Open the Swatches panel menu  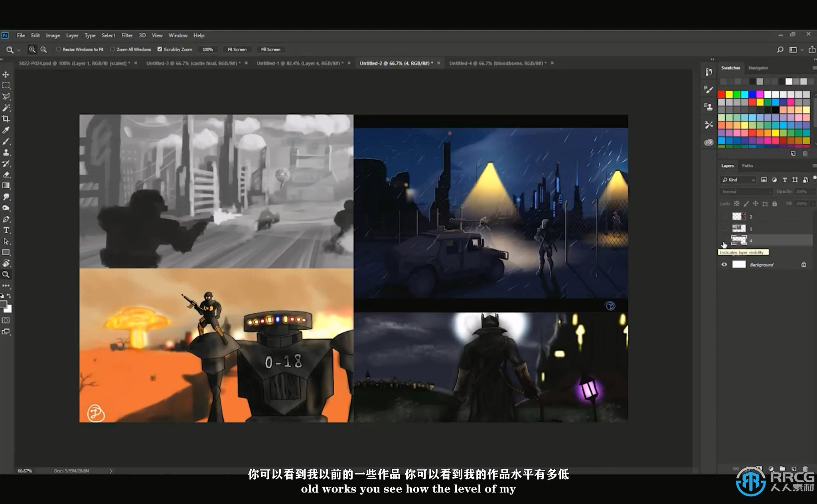[814, 68]
